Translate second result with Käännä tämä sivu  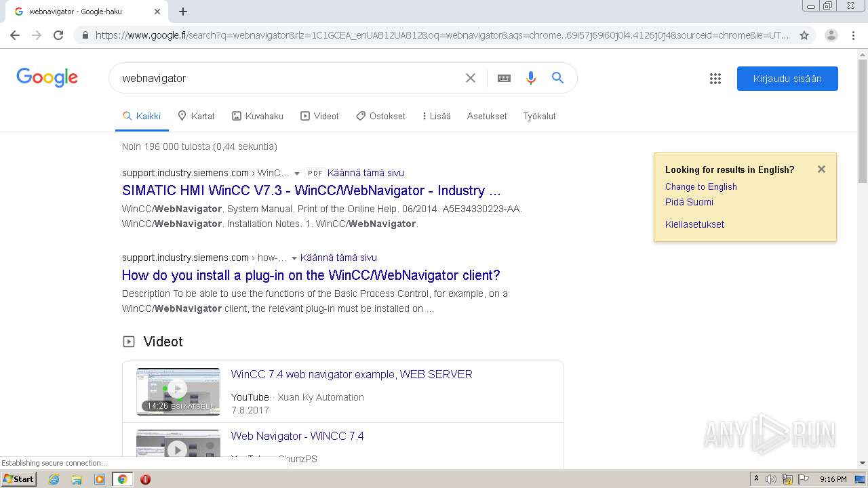pos(338,258)
